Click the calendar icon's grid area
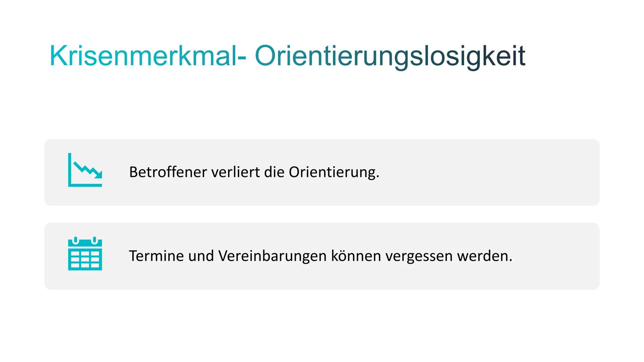The height and width of the screenshot is (362, 644). tap(85, 259)
